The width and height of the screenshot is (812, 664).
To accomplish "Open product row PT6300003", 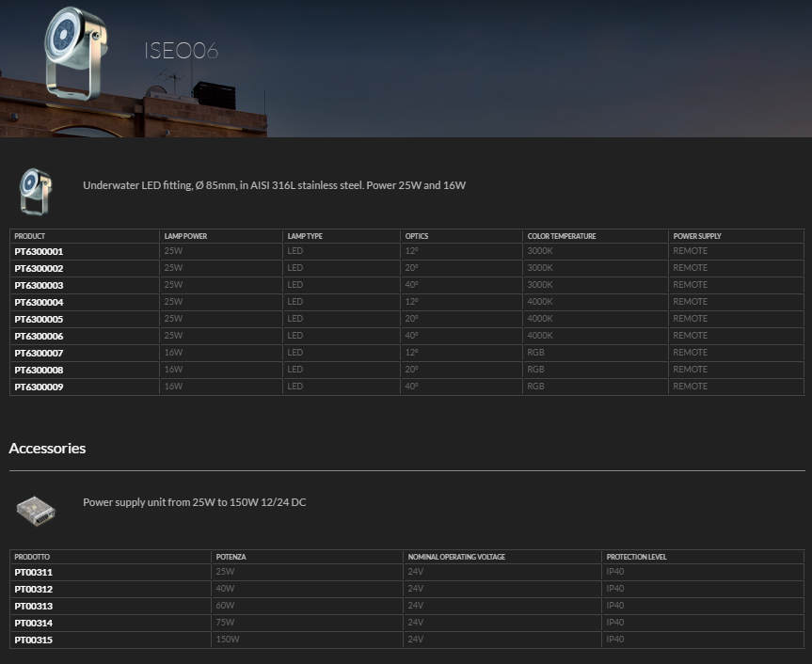I will pyautogui.click(x=39, y=286).
